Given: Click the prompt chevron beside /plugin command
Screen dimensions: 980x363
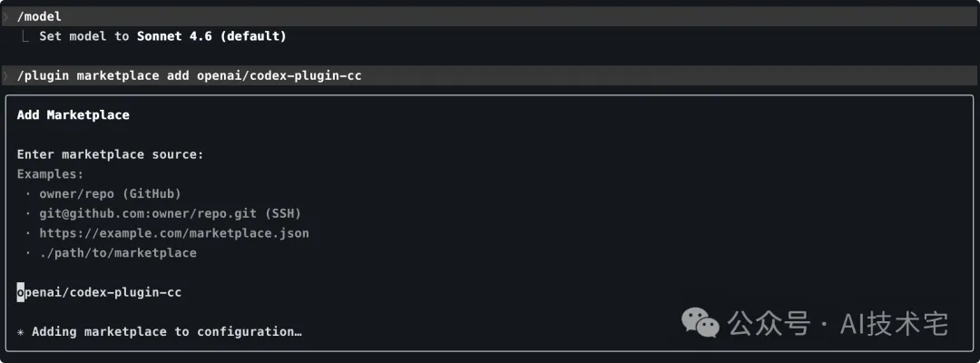Looking at the screenshot, I should pos(5,75).
